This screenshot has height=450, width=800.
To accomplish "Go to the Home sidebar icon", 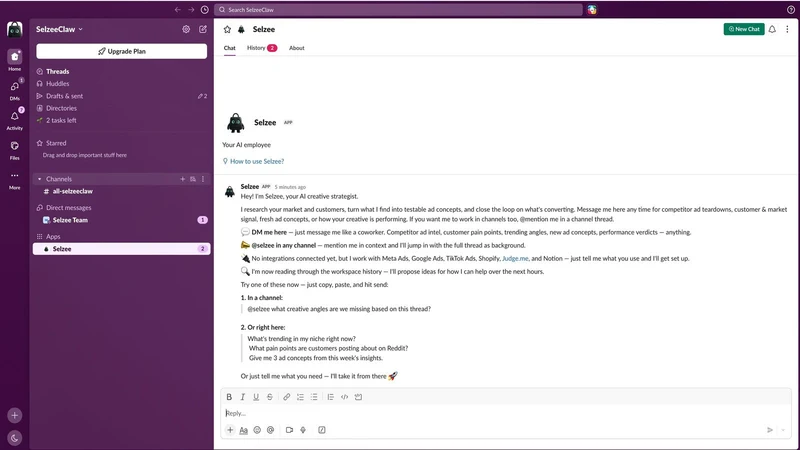I will coord(14,57).
